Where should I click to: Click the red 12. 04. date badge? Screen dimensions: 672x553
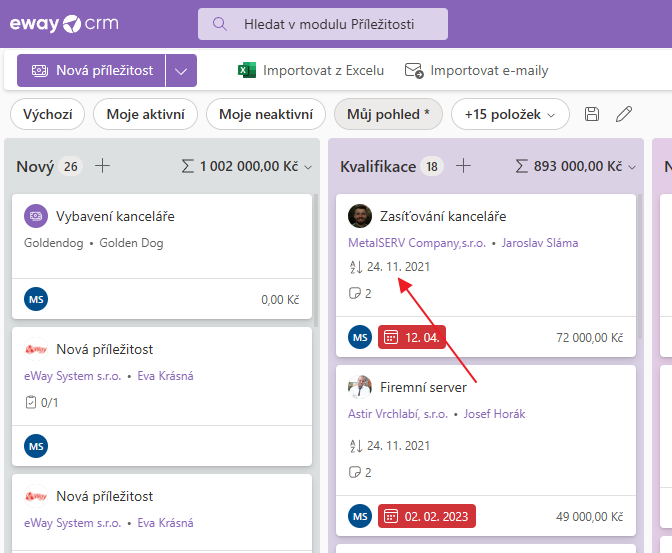coord(412,337)
